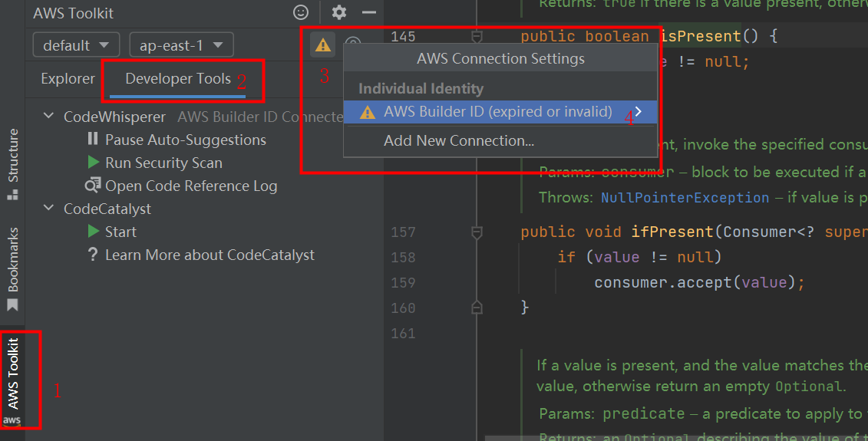This screenshot has width=868, height=441.
Task: Open the AWS Toolkit gear settings
Action: (x=338, y=12)
